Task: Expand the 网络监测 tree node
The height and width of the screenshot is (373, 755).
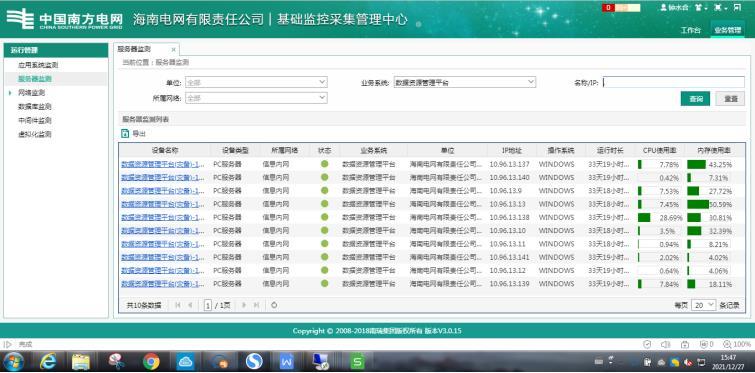Action: [x=10, y=92]
